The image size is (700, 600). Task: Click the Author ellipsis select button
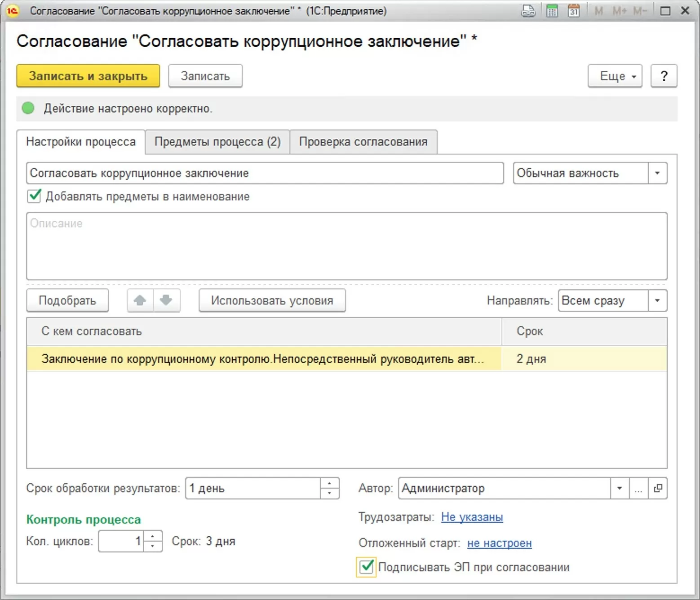638,488
